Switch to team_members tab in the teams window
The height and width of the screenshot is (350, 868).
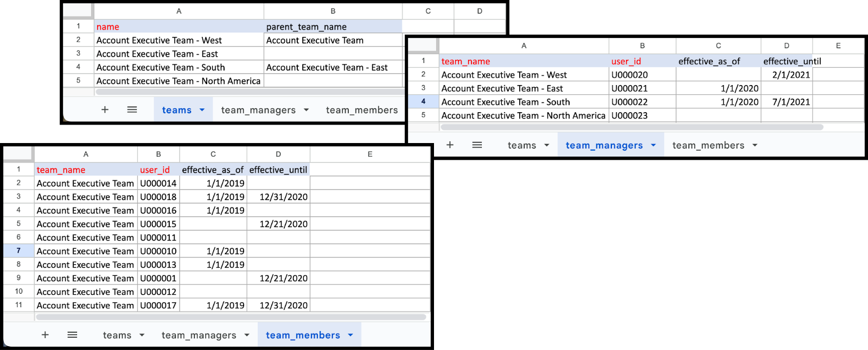tap(362, 110)
